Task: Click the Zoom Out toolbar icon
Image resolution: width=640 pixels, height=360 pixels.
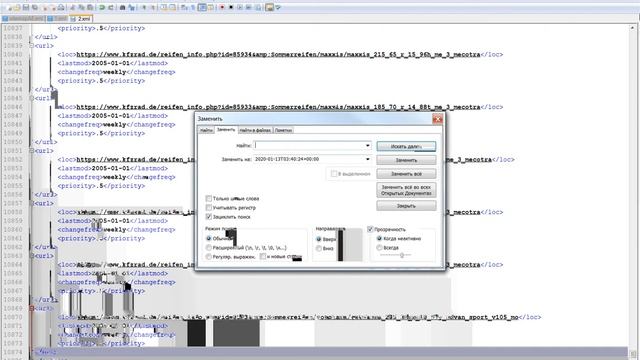Action: (153, 7)
